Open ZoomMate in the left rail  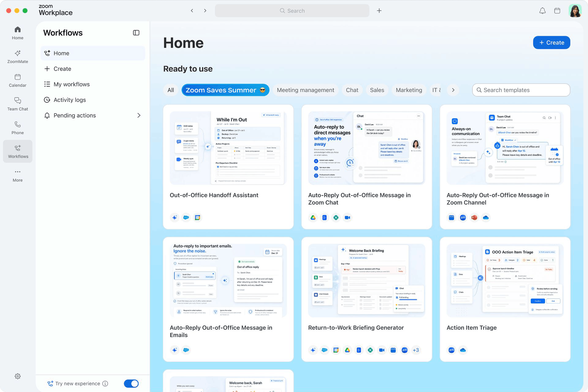point(17,57)
